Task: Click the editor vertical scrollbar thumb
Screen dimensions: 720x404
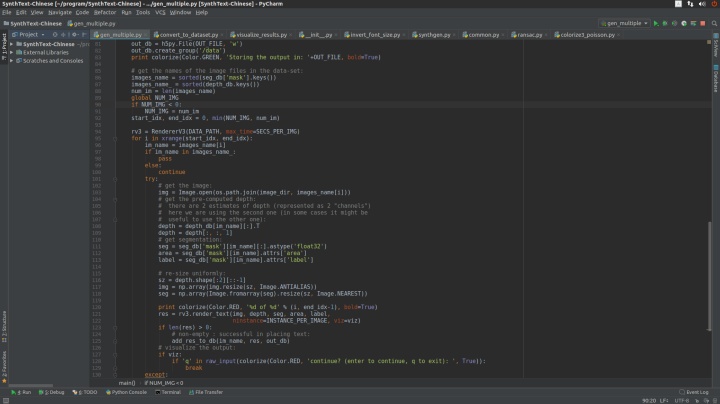Action: pyautogui.click(x=709, y=275)
